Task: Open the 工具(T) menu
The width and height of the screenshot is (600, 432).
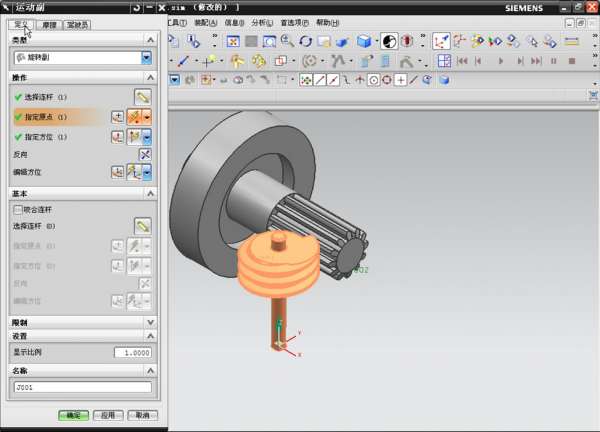Action: (x=177, y=23)
